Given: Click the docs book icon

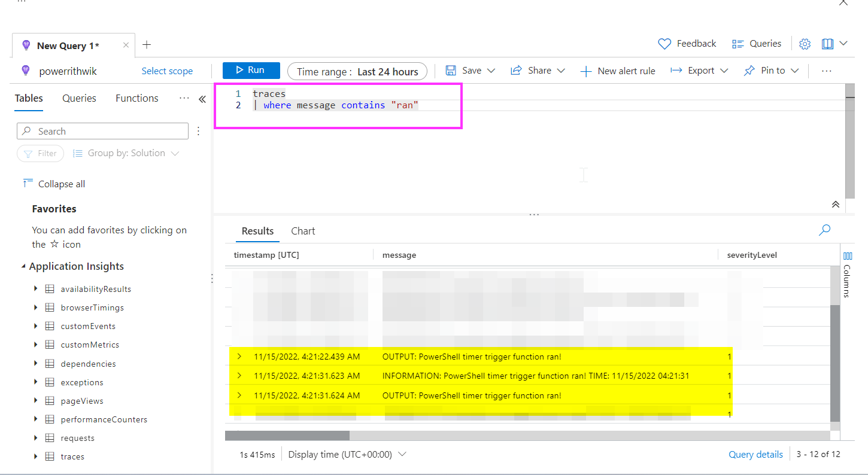Looking at the screenshot, I should [x=828, y=44].
